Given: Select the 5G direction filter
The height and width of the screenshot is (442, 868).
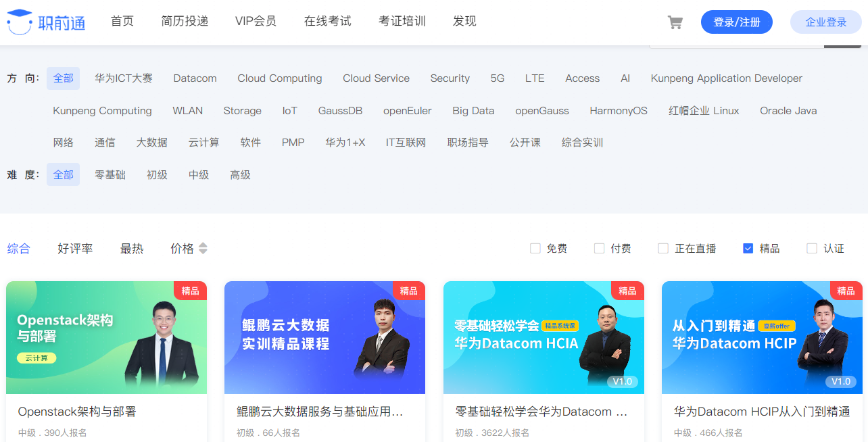Looking at the screenshot, I should point(498,78).
